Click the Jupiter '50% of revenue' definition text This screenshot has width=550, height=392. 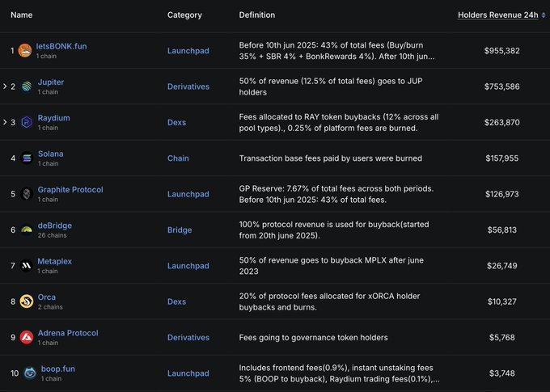tap(331, 86)
